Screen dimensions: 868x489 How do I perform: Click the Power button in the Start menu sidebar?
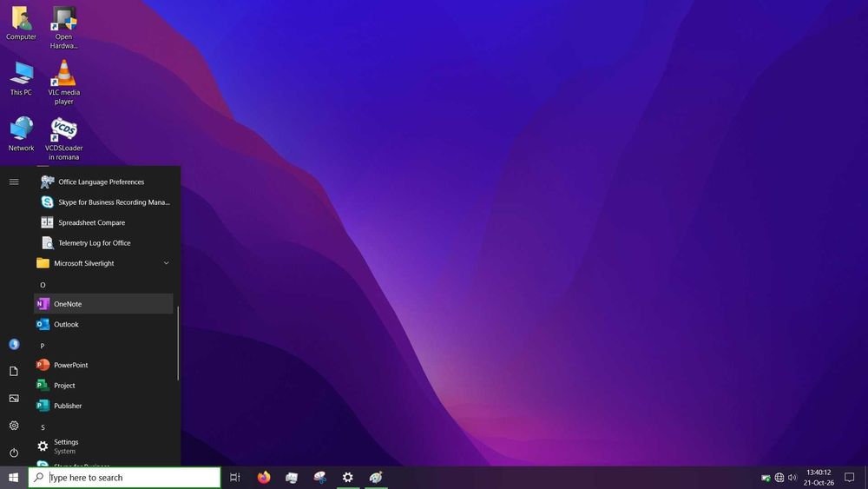pyautogui.click(x=14, y=453)
